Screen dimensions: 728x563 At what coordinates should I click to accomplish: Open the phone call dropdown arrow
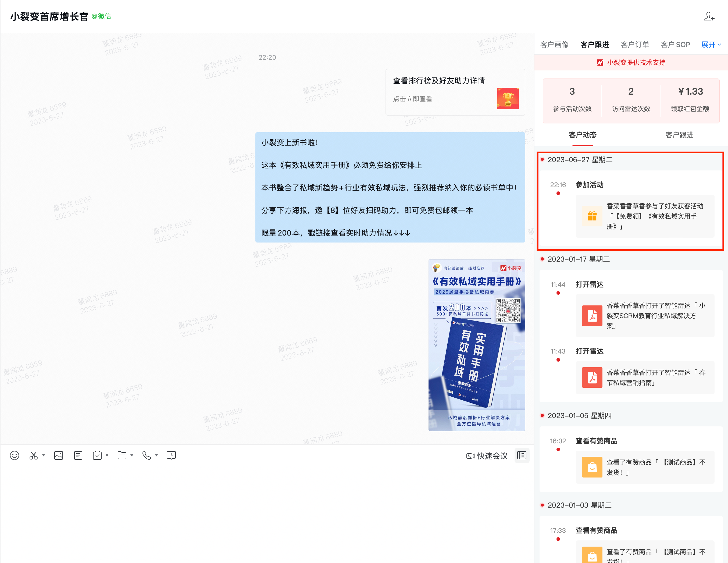pos(156,455)
